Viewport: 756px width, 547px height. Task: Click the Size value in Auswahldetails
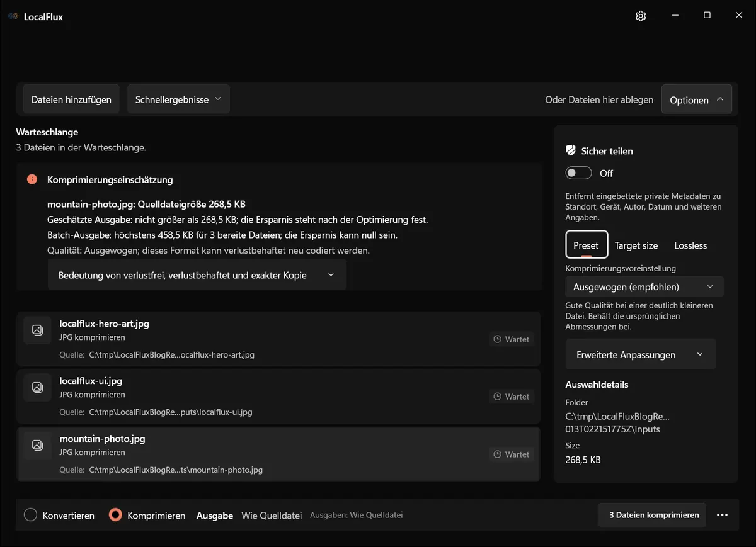click(x=583, y=460)
